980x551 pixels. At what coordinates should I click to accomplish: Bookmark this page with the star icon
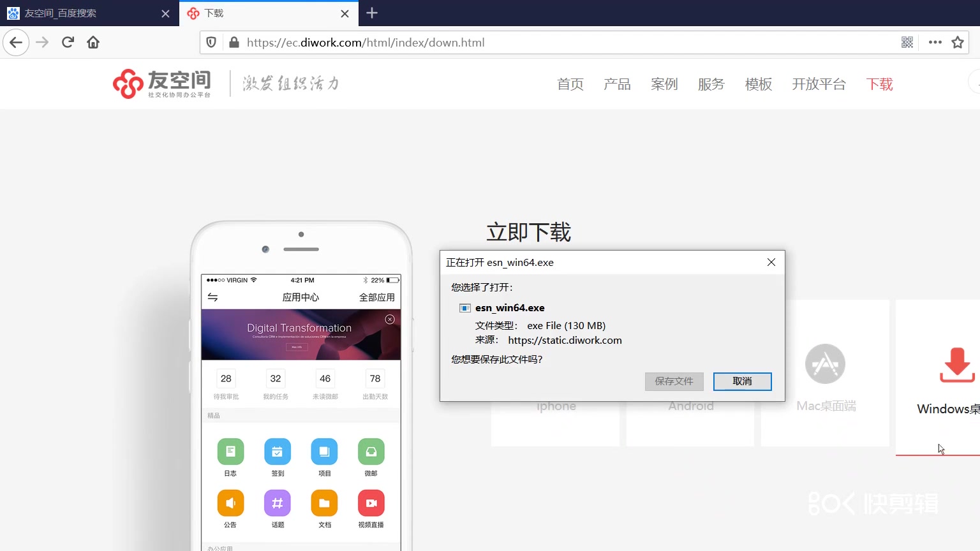click(958, 43)
